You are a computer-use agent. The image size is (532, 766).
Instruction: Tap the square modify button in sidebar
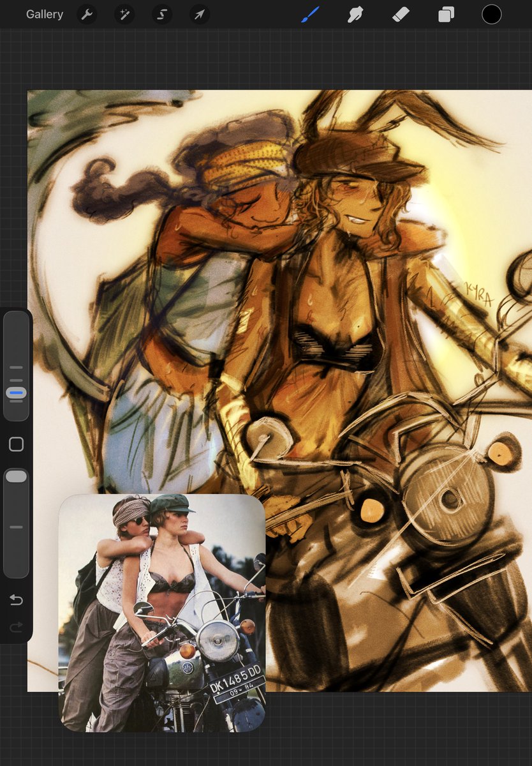tap(16, 444)
